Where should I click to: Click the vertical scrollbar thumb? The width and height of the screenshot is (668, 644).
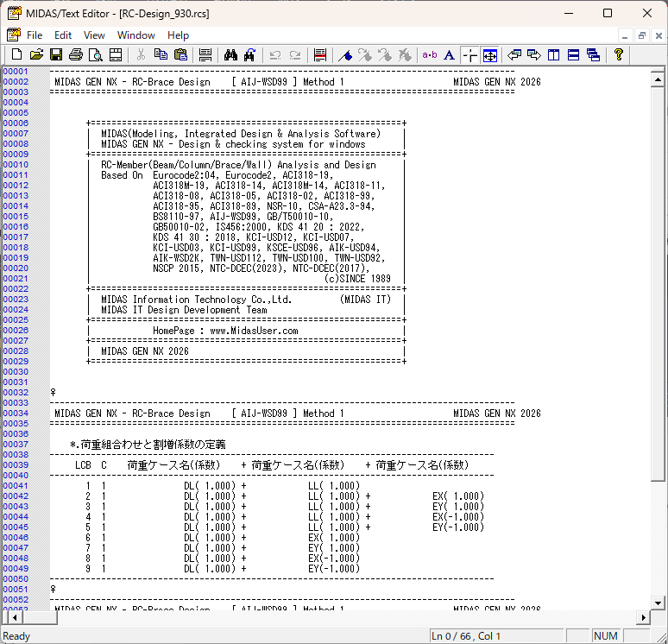pos(658,284)
